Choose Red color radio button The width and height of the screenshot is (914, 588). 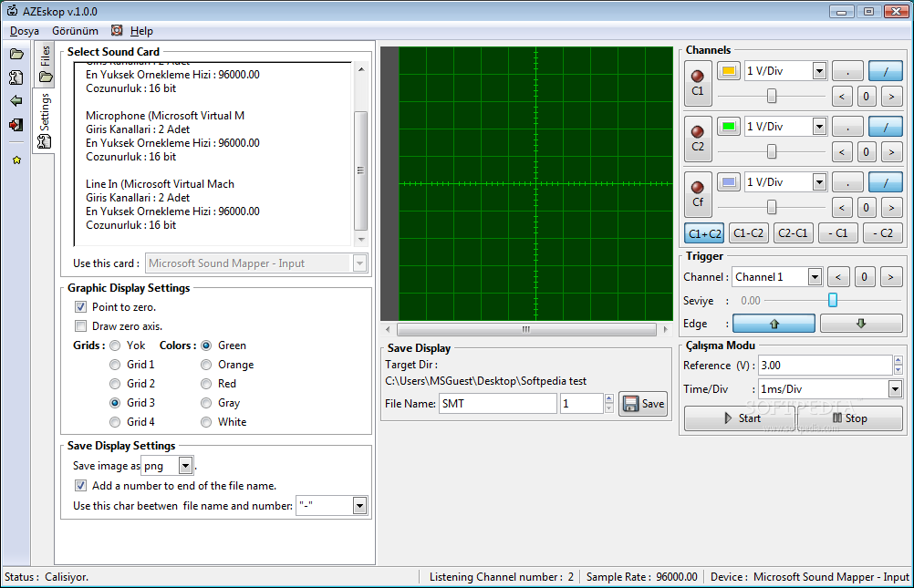206,384
